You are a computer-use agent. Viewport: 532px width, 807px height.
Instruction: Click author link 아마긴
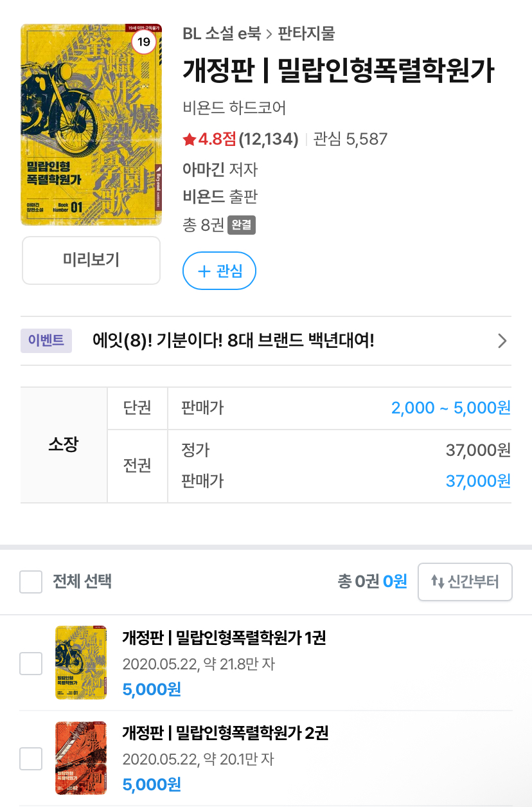tap(203, 169)
